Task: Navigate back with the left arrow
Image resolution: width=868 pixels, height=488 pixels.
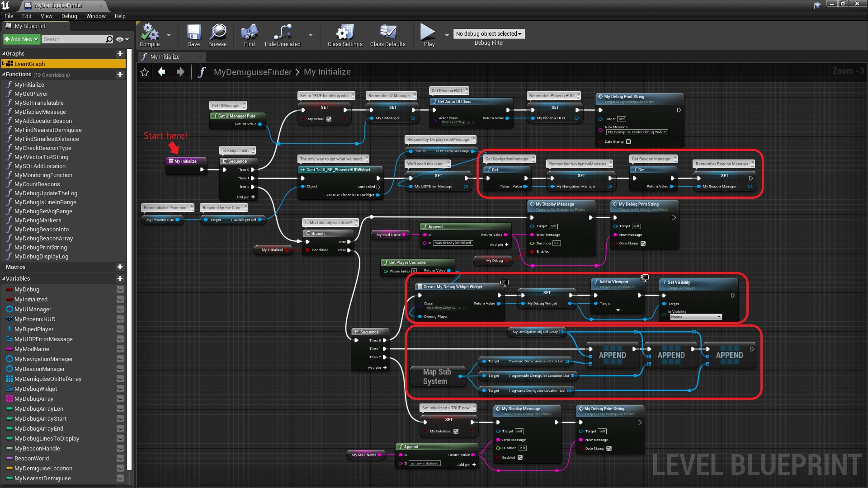Action: (x=161, y=72)
